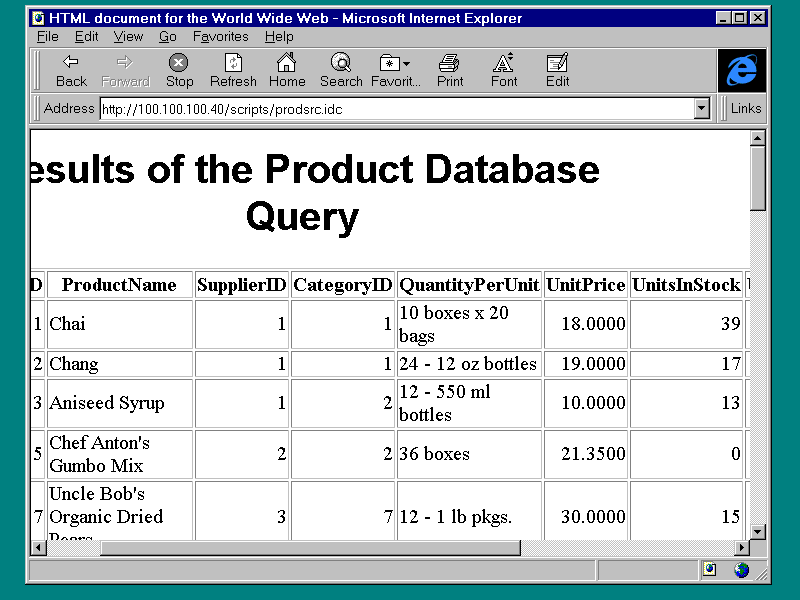The width and height of the screenshot is (800, 600).
Task: Open the Help menu
Action: click(x=279, y=37)
